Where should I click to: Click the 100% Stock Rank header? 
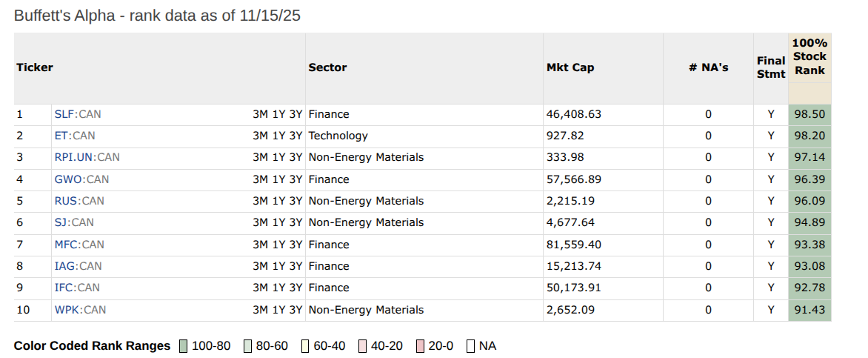809,56
